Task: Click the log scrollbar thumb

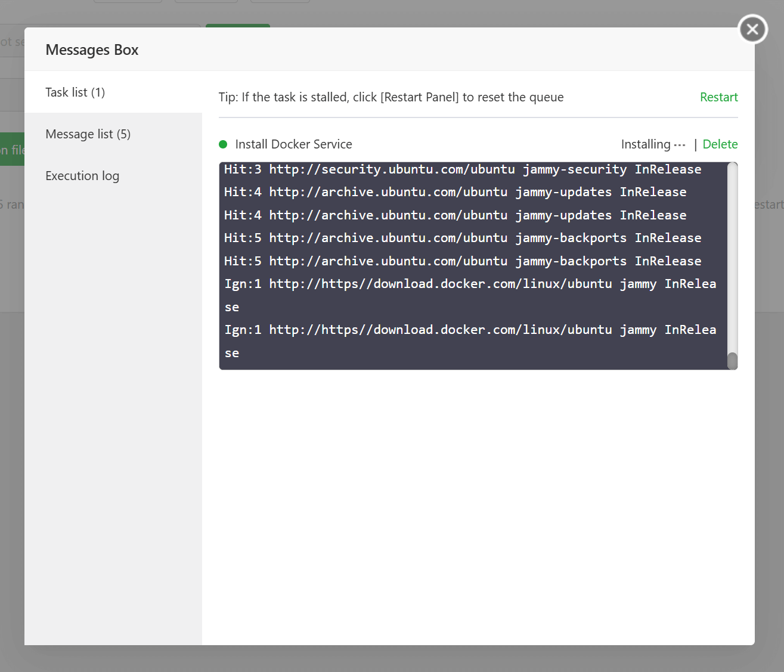Action: (733, 361)
